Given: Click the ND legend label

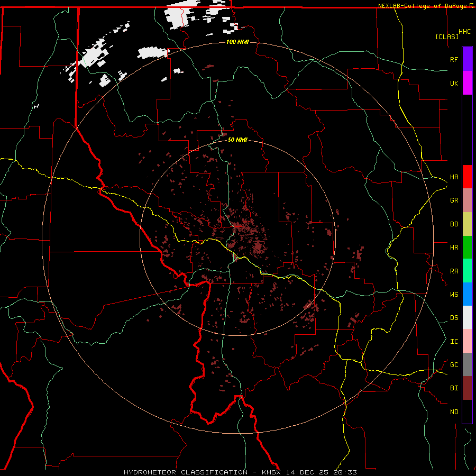Looking at the screenshot, I should point(454,412).
